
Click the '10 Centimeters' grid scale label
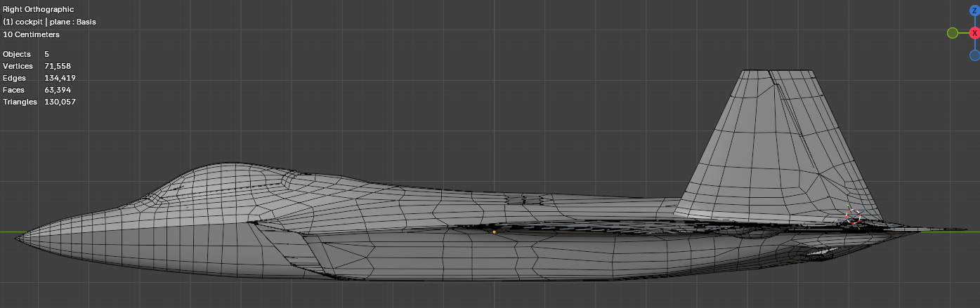(x=31, y=34)
